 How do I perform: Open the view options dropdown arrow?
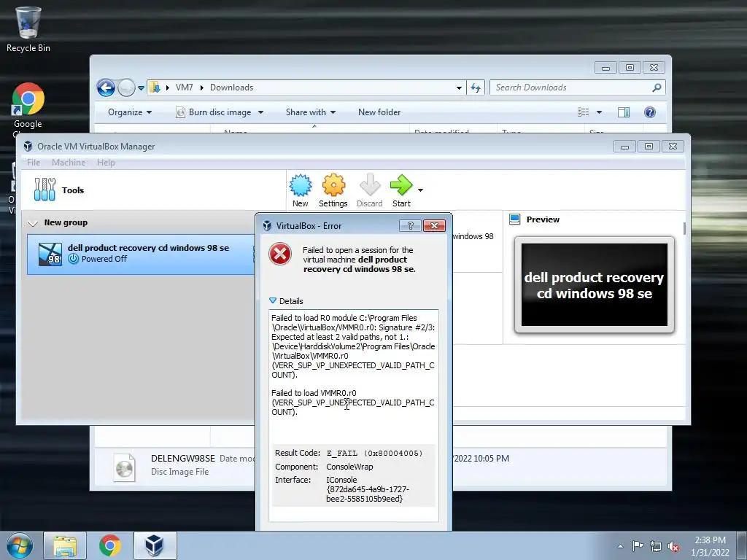coord(600,112)
